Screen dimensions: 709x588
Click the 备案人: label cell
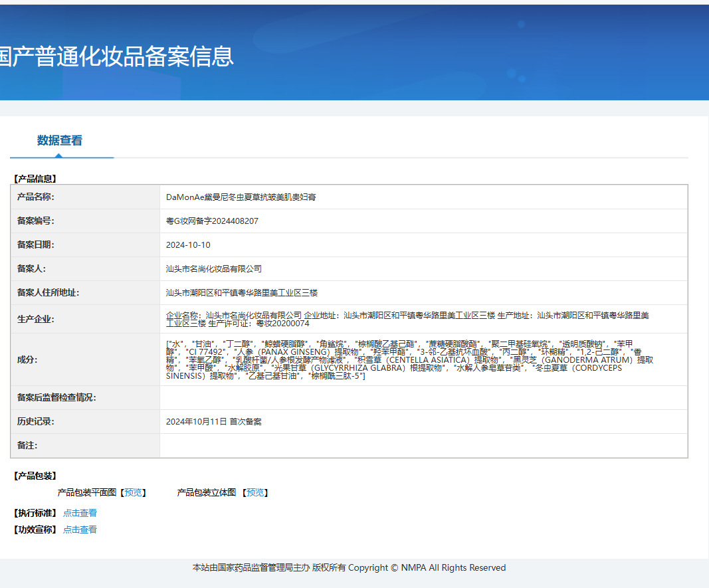point(85,269)
